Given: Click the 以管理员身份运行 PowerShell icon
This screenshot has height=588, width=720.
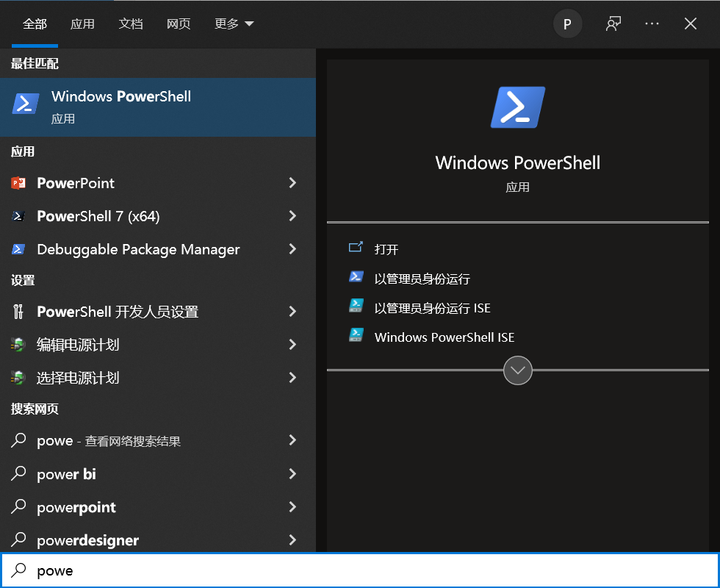Looking at the screenshot, I should (x=356, y=277).
